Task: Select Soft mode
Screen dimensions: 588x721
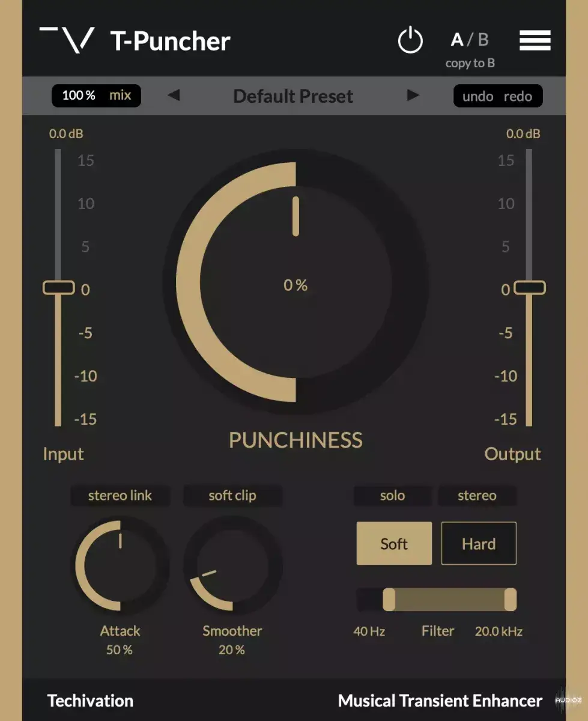Action: point(394,543)
